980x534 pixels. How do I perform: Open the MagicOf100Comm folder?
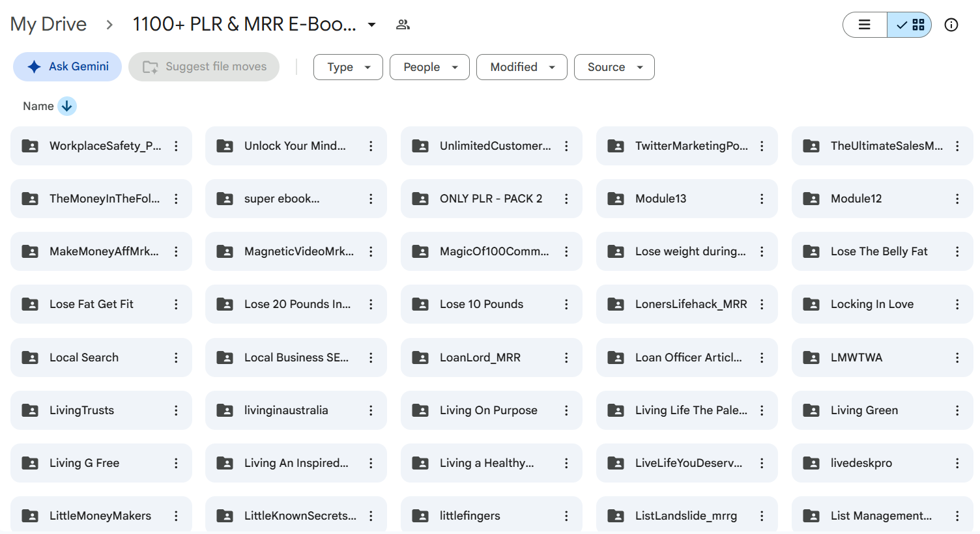[491, 251]
